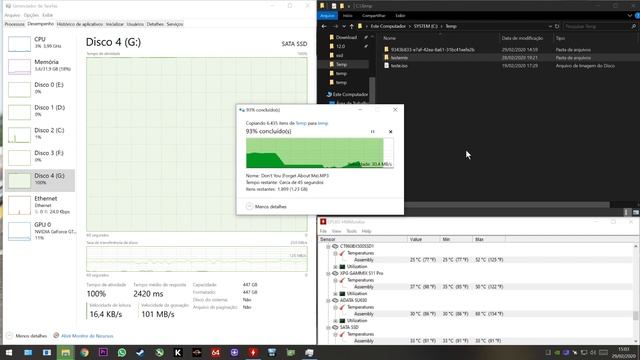Select the teste.iso file
This screenshot has width=640, height=360.
(399, 66)
